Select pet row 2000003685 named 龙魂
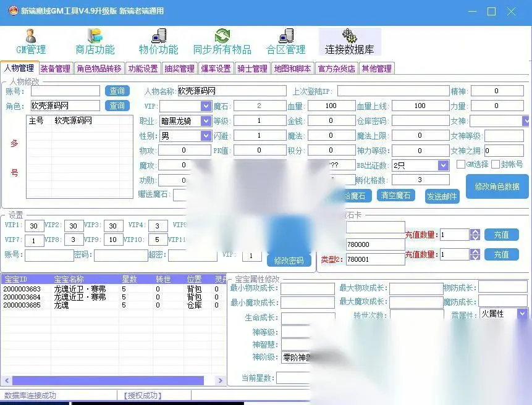This screenshot has width=532, height=405. [113, 305]
